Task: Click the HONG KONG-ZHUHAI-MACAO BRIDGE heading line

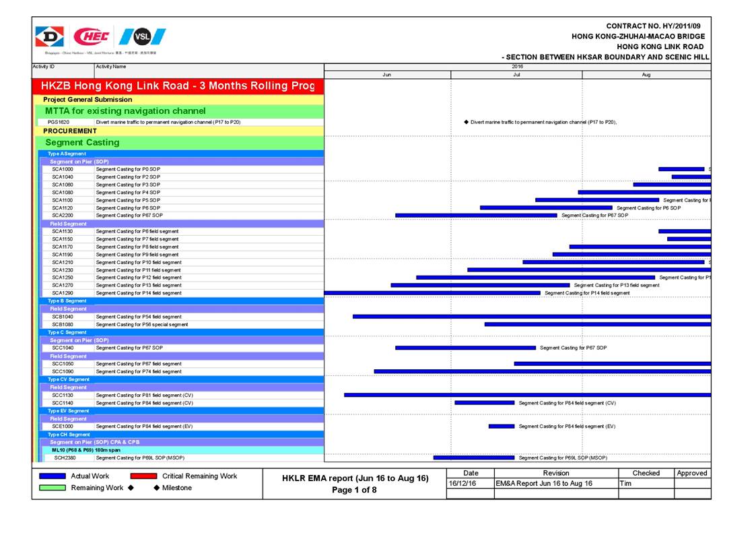Action: [638, 36]
